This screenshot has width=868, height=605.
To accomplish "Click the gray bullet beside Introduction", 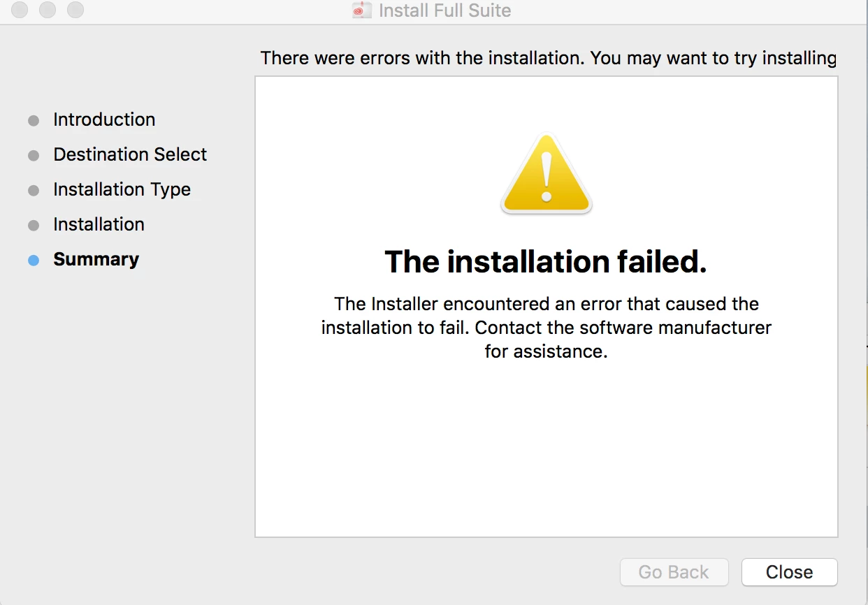I will [x=34, y=121].
